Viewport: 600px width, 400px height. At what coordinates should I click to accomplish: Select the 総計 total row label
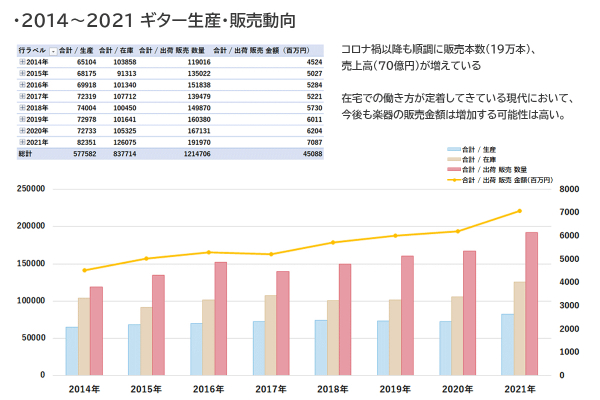tap(27, 153)
